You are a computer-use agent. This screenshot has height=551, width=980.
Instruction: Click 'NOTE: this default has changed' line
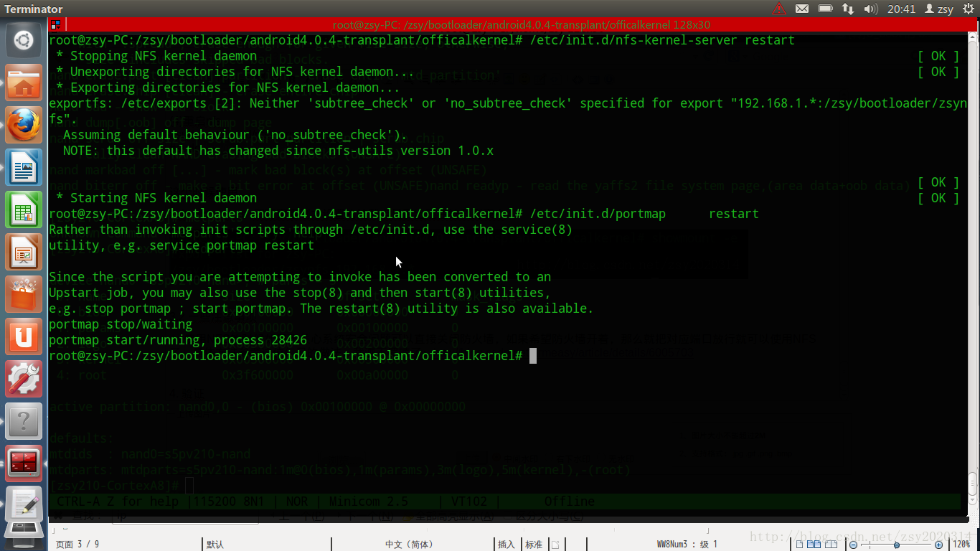278,151
